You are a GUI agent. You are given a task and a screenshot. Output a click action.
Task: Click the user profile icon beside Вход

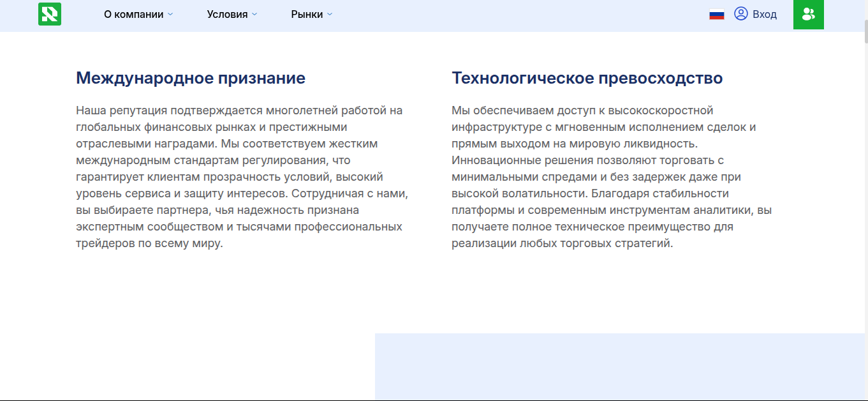point(740,14)
